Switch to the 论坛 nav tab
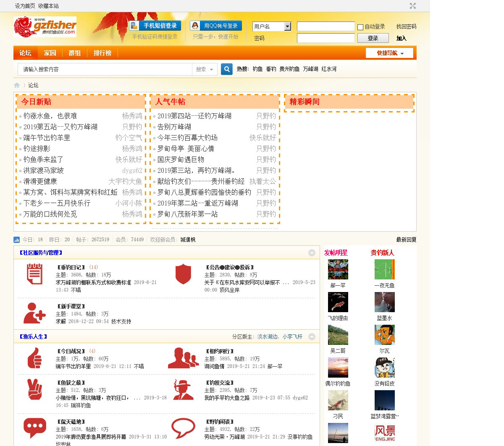The image size is (504, 446). click(25, 53)
